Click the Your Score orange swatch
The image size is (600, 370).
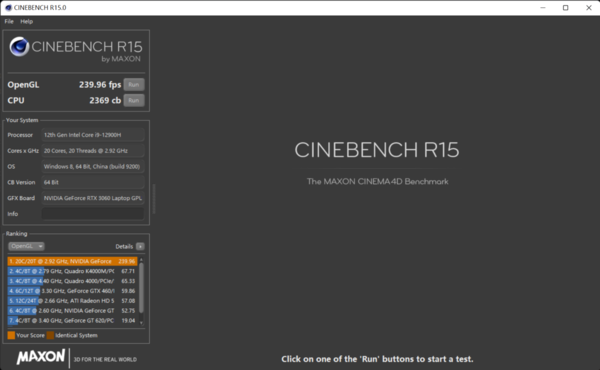tap(11, 335)
